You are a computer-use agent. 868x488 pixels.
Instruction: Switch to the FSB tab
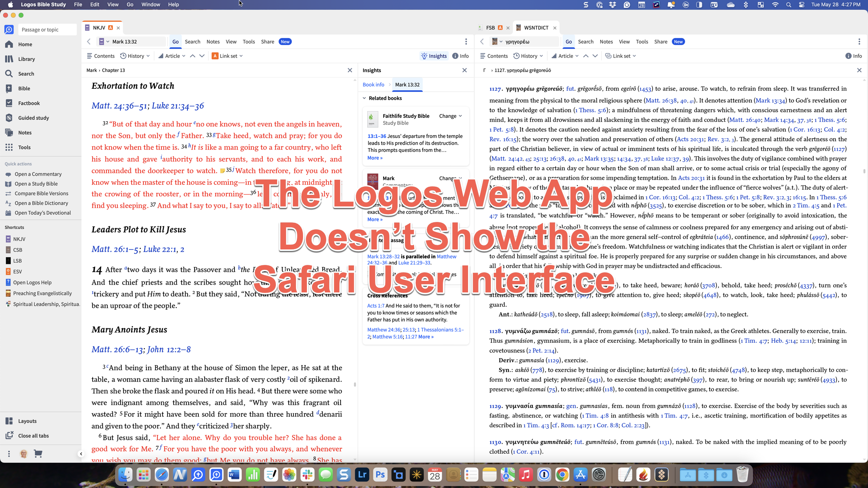click(490, 27)
